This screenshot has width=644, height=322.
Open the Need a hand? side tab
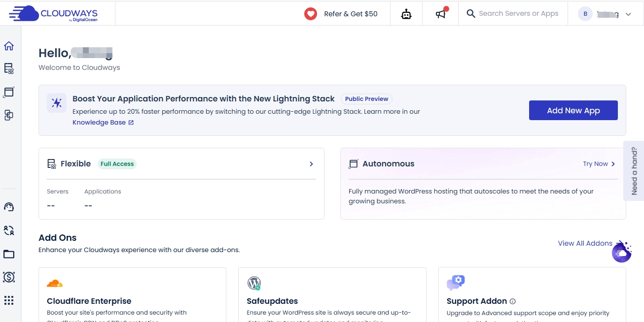point(634,171)
